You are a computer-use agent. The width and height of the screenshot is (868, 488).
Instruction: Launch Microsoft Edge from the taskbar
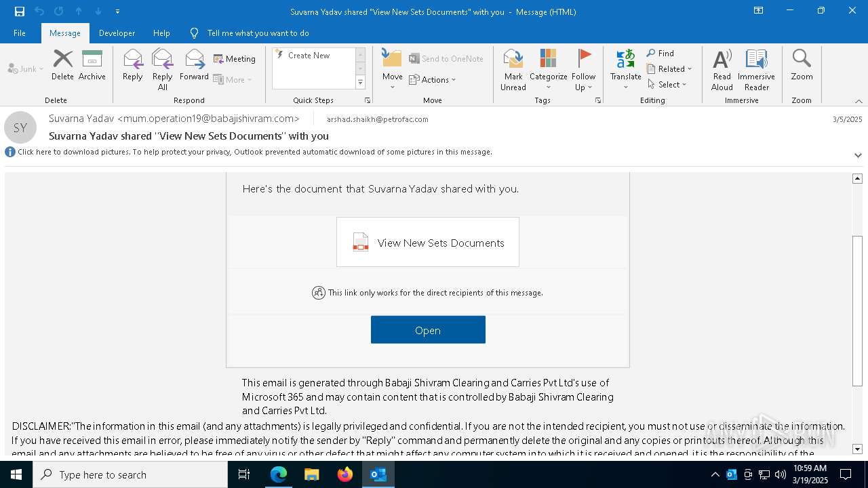[279, 474]
